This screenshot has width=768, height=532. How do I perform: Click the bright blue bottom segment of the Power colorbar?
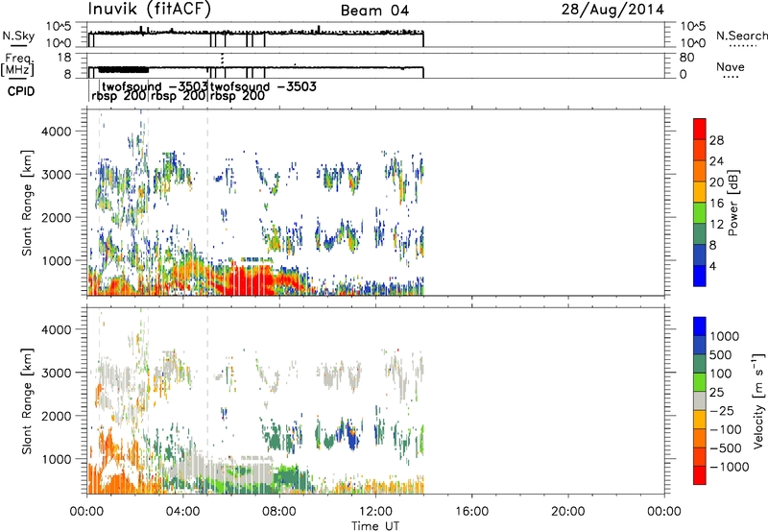(x=700, y=277)
